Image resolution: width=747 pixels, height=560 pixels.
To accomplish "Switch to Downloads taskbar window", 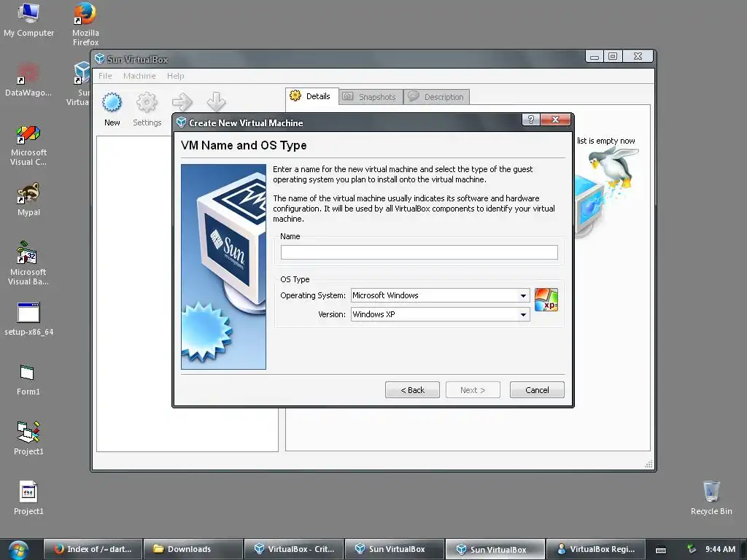I will point(193,549).
